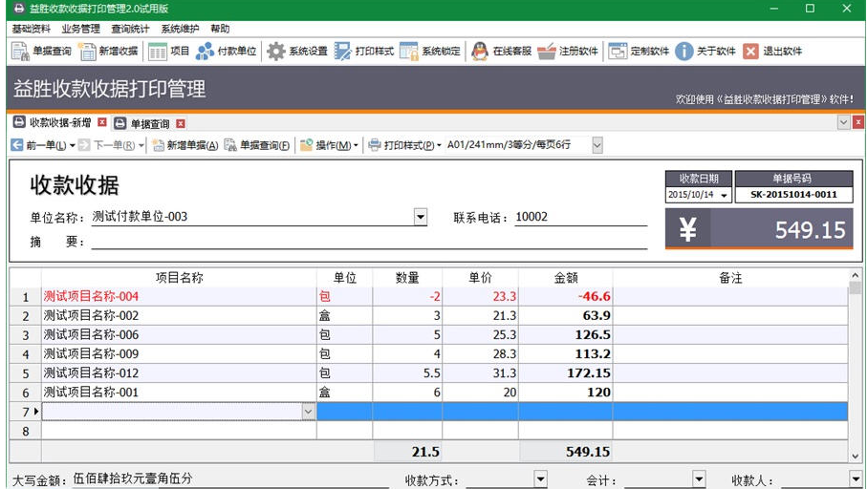This screenshot has width=868, height=489.
Task: Open the 业务管理 menu
Action: click(80, 29)
